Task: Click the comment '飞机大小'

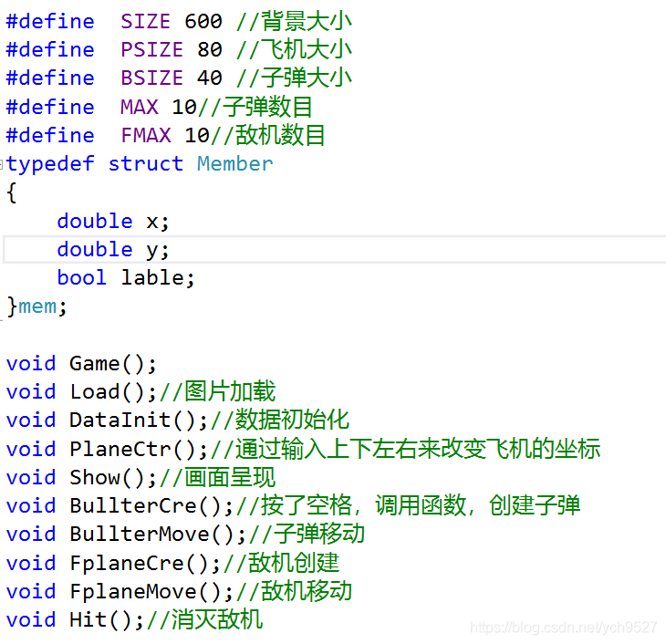Action: point(307,49)
